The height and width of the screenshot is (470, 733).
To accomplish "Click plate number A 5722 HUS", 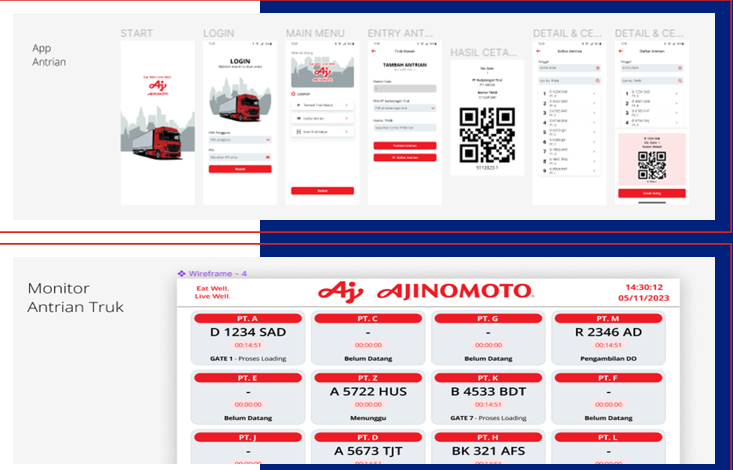I will point(368,391).
